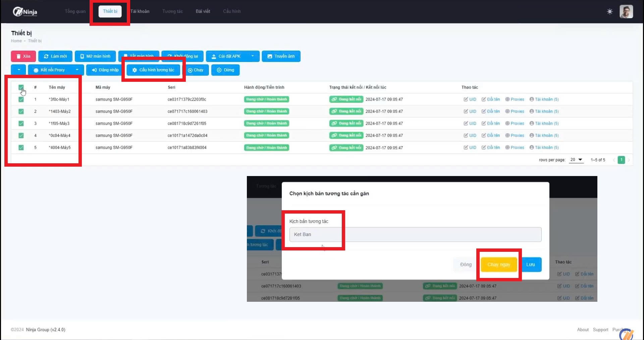Click the red Xóa delete button
This screenshot has width=644, height=340.
[x=23, y=56]
